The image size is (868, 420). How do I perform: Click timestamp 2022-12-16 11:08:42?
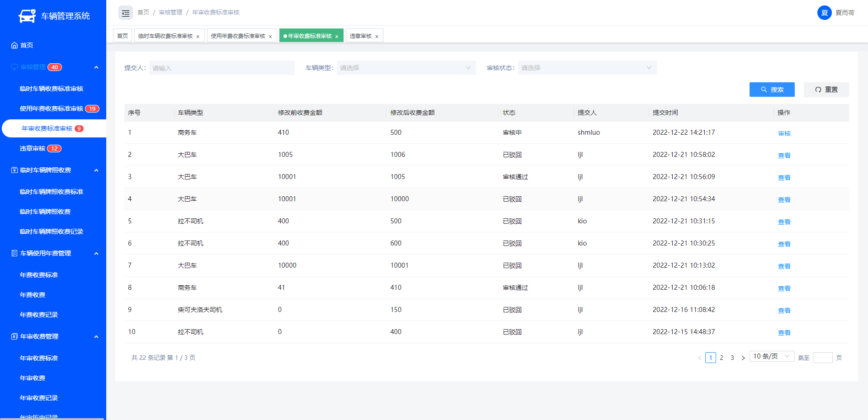coord(684,310)
